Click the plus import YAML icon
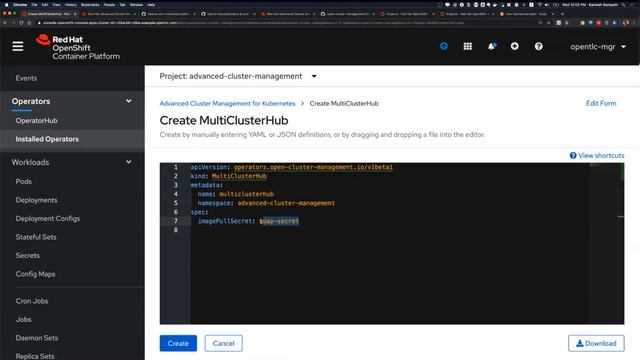The height and width of the screenshot is (360, 640). point(515,47)
